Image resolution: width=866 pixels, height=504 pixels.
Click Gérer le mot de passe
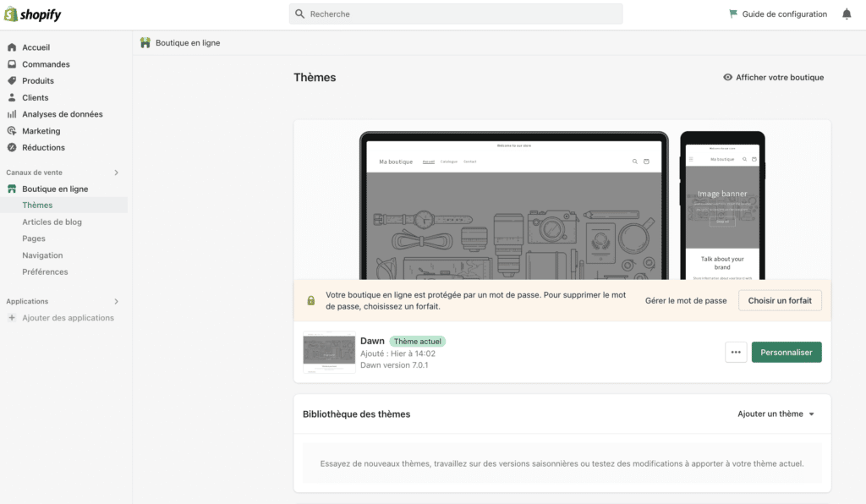tap(685, 300)
